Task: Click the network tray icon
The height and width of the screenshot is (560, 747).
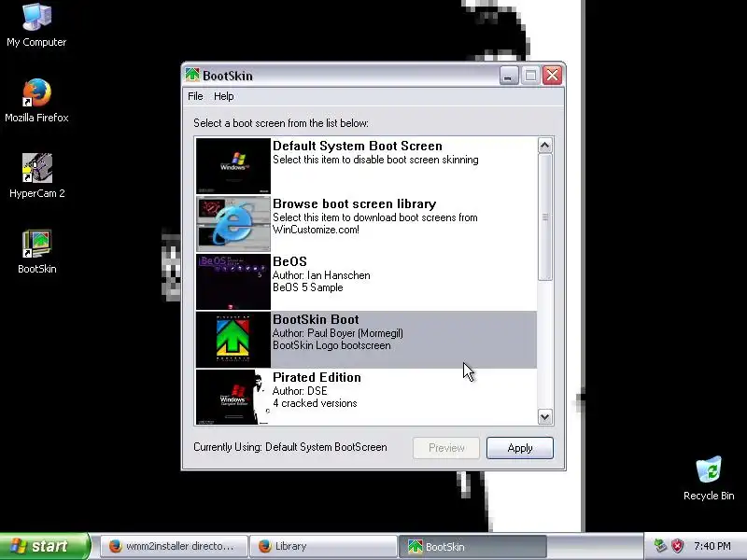Action: (660, 546)
